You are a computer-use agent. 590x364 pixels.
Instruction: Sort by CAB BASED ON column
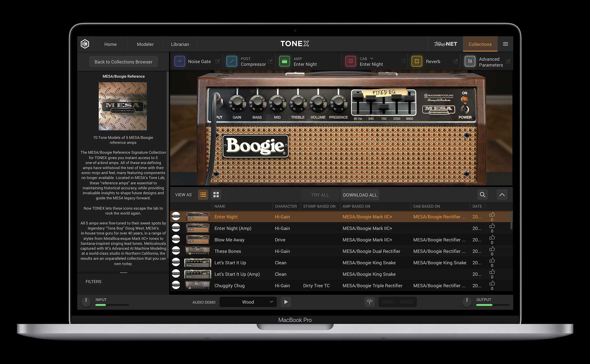[426, 206]
